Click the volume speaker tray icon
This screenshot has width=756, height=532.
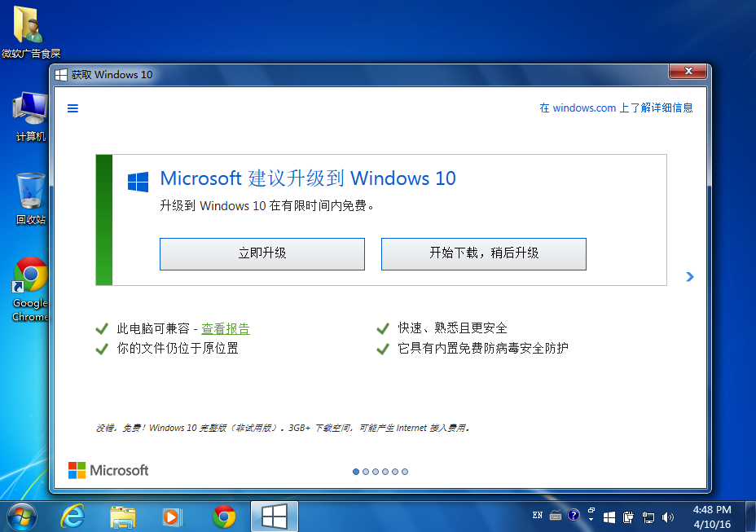(x=668, y=517)
